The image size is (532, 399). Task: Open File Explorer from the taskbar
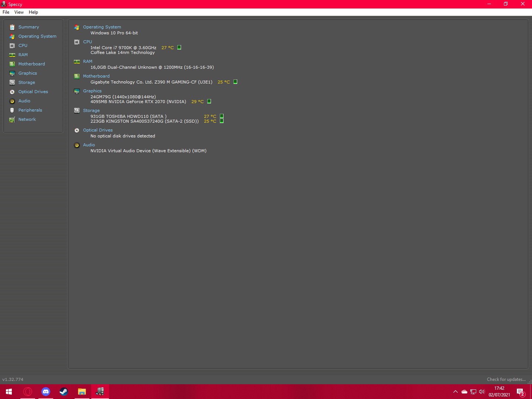coord(82,392)
